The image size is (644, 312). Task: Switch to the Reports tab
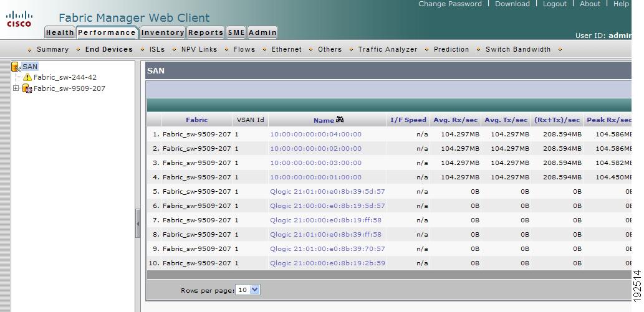pyautogui.click(x=206, y=32)
